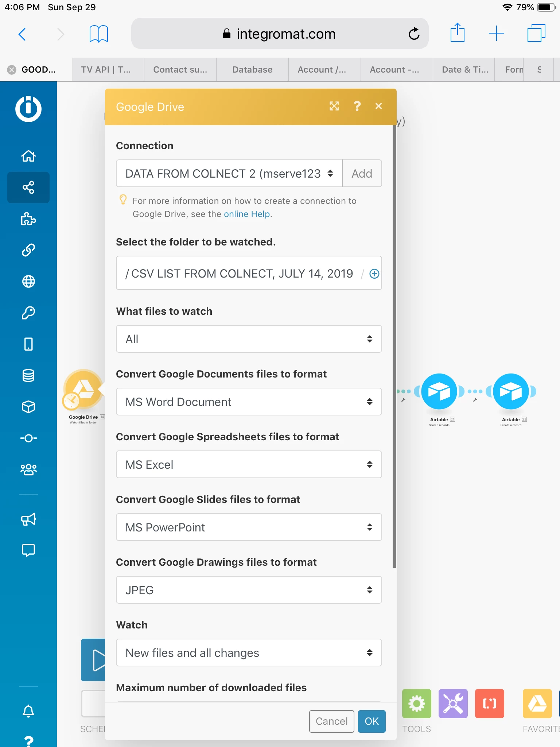Viewport: 560px width, 747px height.
Task: Confirm dialog with OK button
Action: tap(372, 721)
